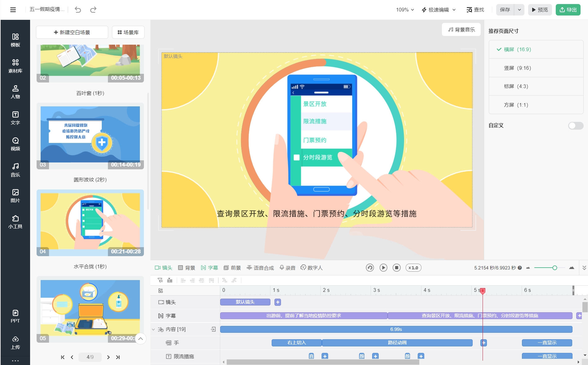Click the 新建空白场景 button
Screen dimensions: 588x365
pos(72,32)
